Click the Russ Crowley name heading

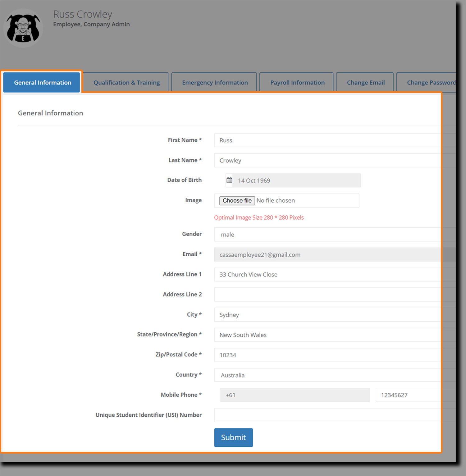(x=83, y=14)
